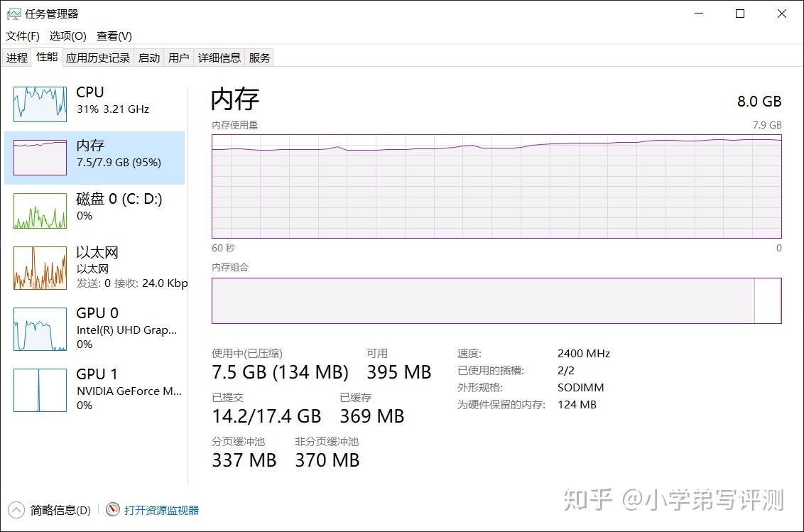
Task: Click the 打开资源监视器 link
Action: tap(162, 510)
